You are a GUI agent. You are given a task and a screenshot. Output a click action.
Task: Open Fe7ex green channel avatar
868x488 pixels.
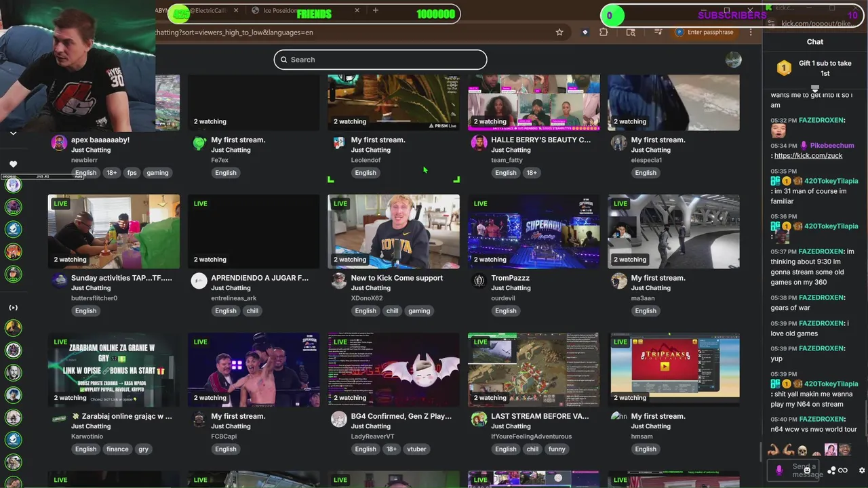pos(199,143)
